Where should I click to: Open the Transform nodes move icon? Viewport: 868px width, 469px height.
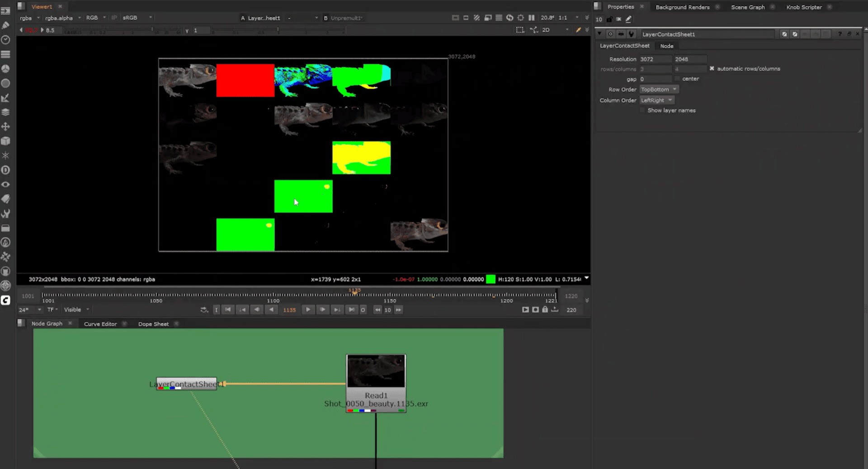(x=5, y=127)
